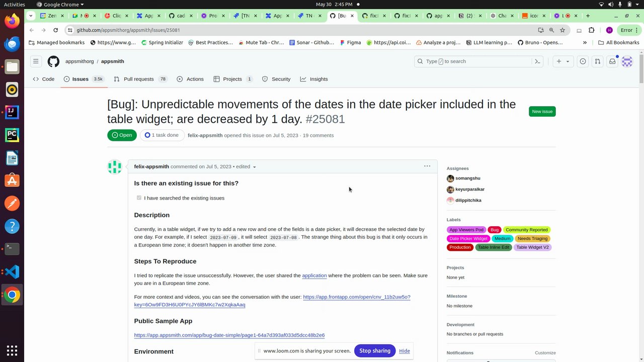Open GitHub hamburger navigation menu
Image resolution: width=644 pixels, height=362 pixels.
(x=36, y=61)
